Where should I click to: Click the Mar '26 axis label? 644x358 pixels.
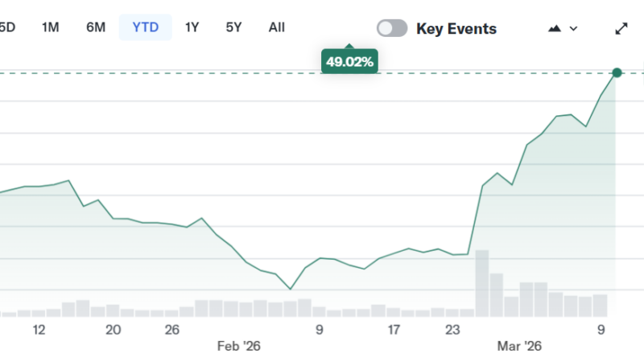(521, 345)
